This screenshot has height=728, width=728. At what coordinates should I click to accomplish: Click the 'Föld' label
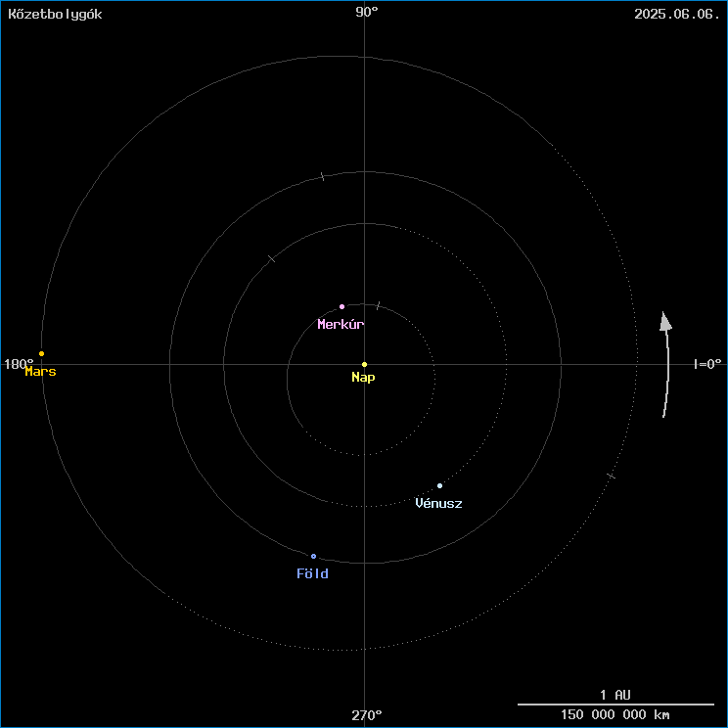tap(312, 573)
